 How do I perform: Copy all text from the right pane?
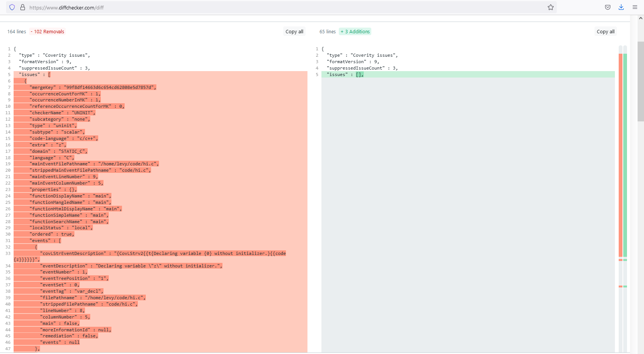(605, 31)
